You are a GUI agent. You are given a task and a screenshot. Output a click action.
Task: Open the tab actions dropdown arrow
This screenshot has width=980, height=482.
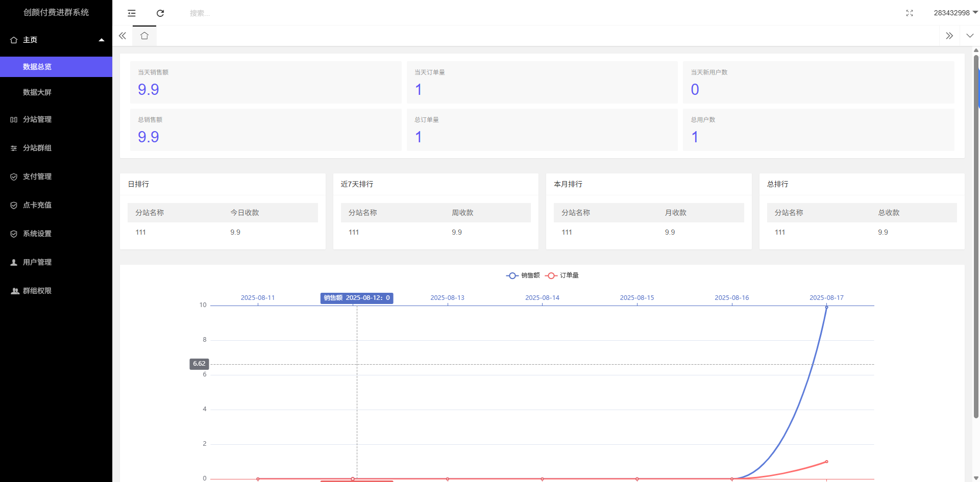click(970, 36)
